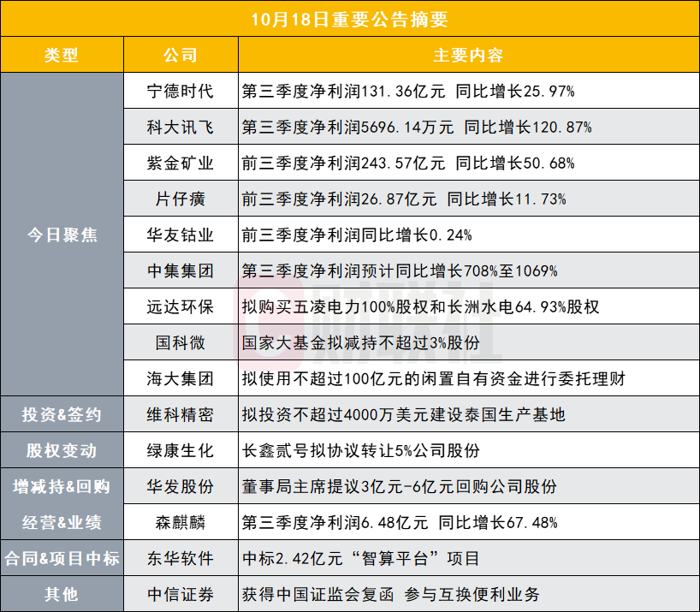
Task: Click company cell '中集集团'
Action: pyautogui.click(x=181, y=271)
